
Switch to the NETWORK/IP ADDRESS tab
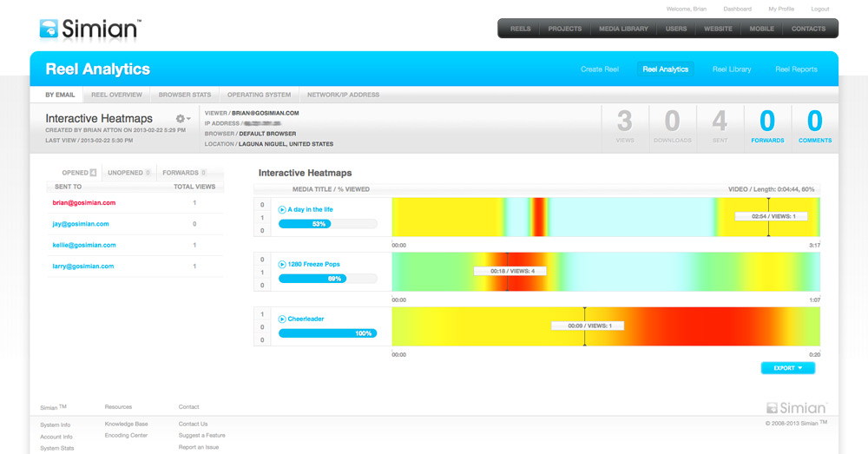click(343, 95)
